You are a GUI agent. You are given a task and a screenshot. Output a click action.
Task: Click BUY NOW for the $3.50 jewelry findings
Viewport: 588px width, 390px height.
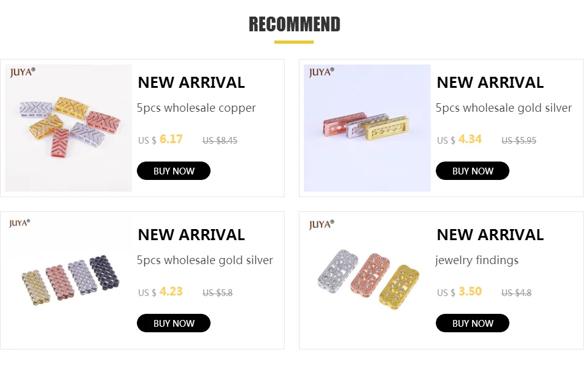(472, 323)
